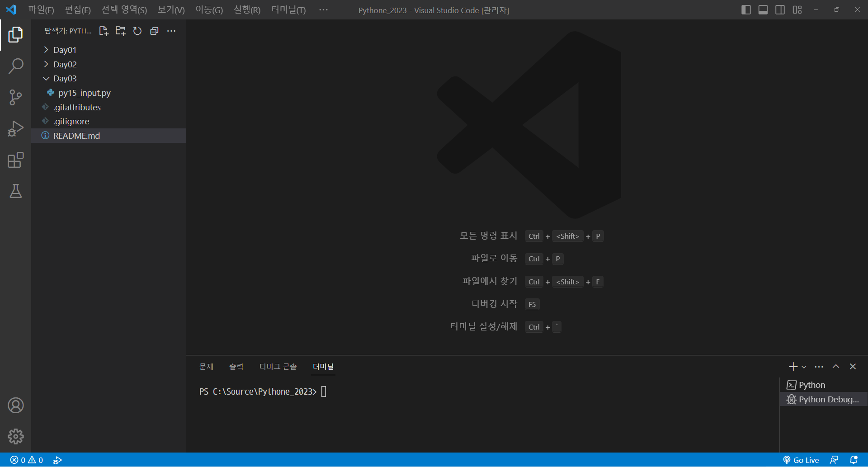Open the Run and Debug view

point(15,128)
